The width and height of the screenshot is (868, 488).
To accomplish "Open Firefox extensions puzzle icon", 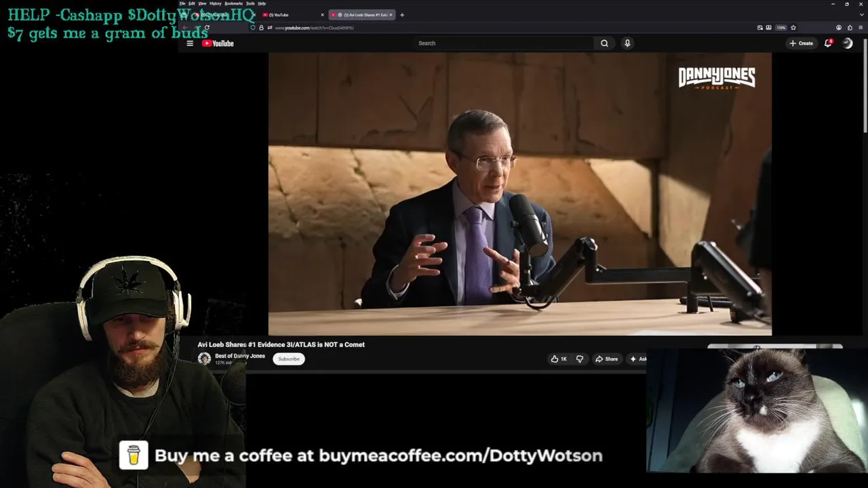I will (850, 28).
